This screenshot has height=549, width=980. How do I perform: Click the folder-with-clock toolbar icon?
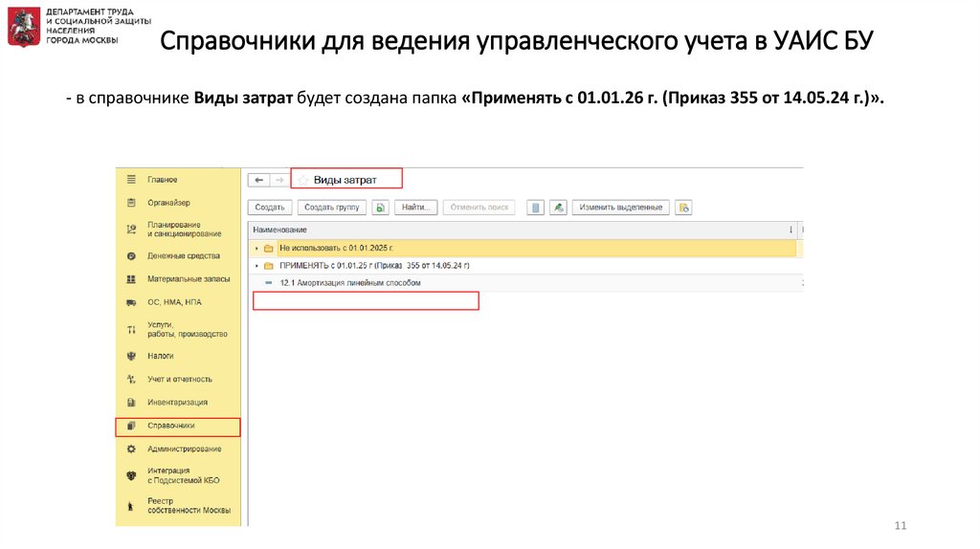tap(683, 208)
